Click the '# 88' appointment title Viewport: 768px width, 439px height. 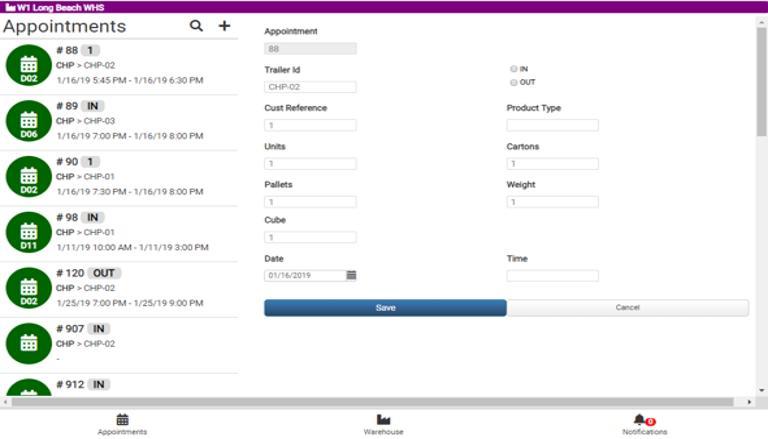pyautogui.click(x=67, y=50)
